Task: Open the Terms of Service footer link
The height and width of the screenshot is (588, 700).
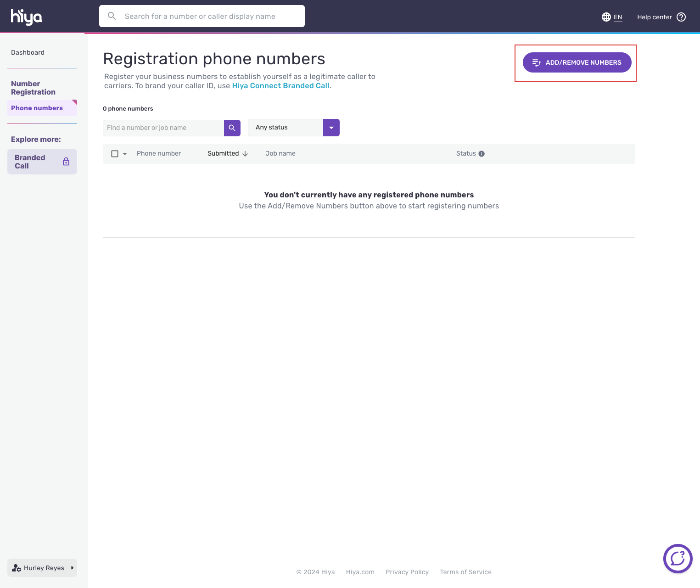Action: pos(465,572)
